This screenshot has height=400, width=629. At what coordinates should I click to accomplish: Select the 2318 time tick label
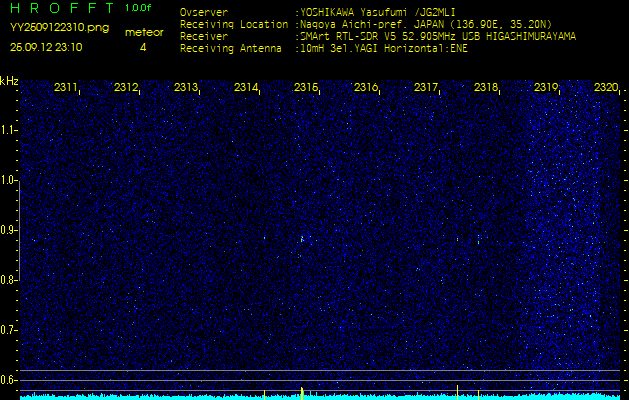pos(486,88)
